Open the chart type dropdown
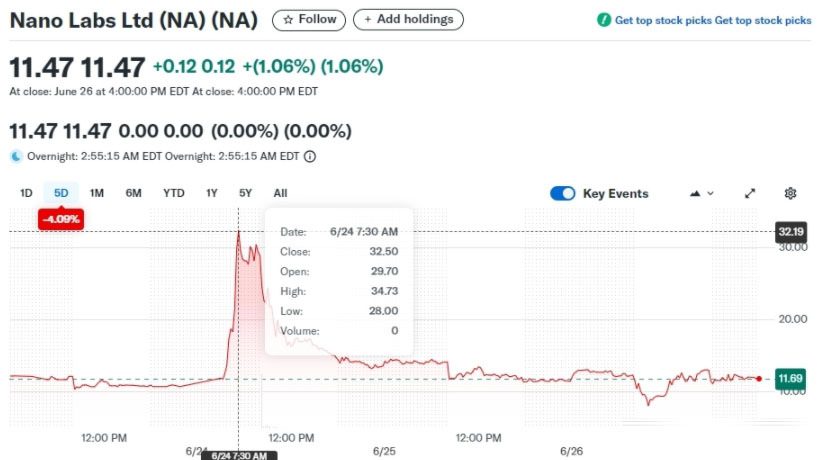Image resolution: width=825 pixels, height=460 pixels. tap(702, 194)
